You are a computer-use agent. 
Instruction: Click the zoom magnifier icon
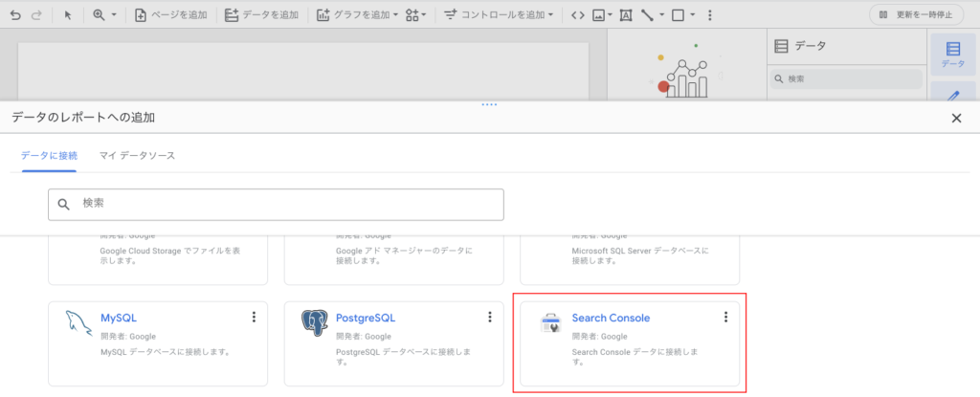click(99, 15)
